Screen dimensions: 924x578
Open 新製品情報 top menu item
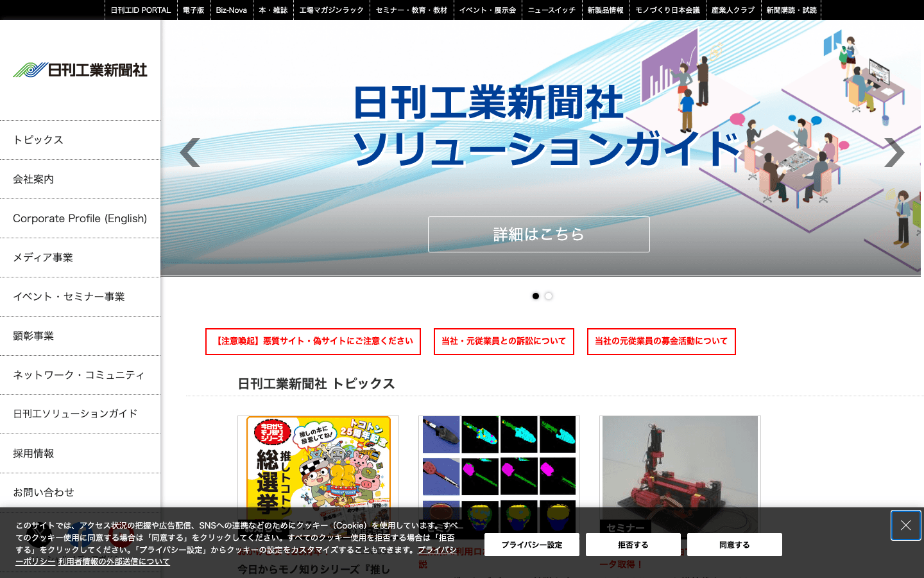tap(606, 10)
